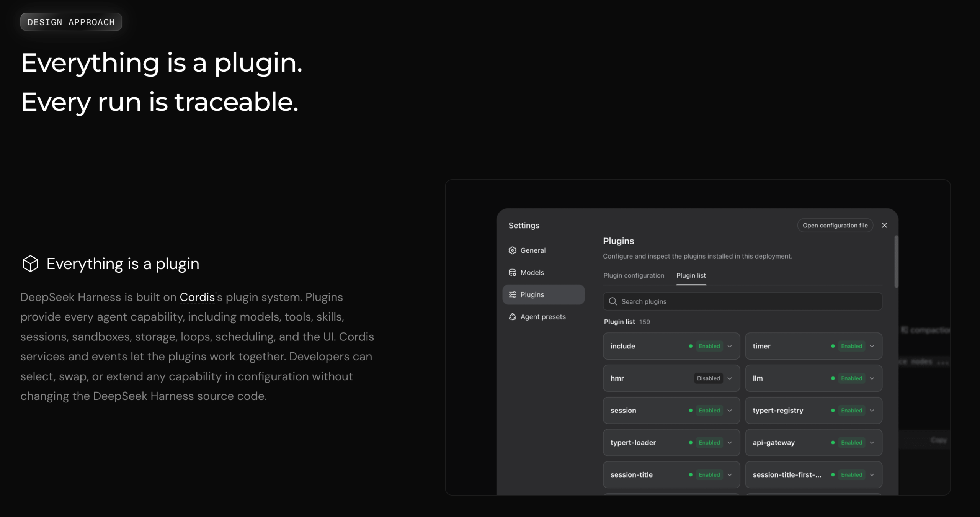Expand the include plugin chevron
The height and width of the screenshot is (517, 980).
pos(730,346)
